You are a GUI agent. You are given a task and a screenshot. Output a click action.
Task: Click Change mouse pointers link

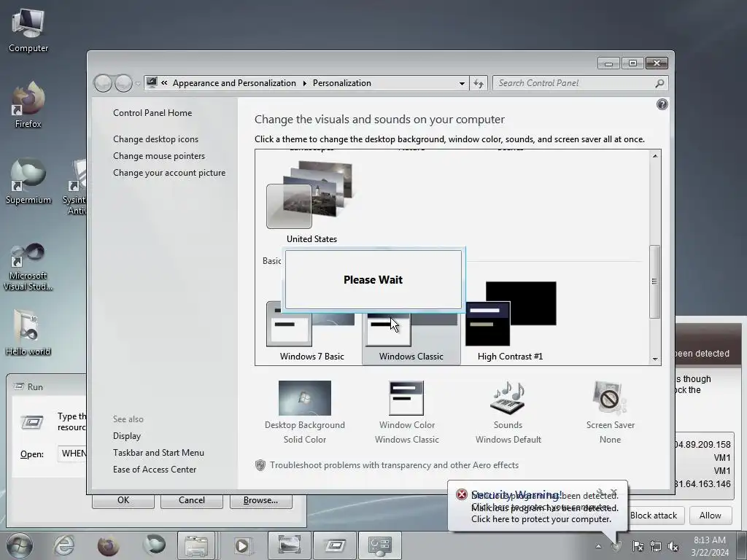point(158,156)
